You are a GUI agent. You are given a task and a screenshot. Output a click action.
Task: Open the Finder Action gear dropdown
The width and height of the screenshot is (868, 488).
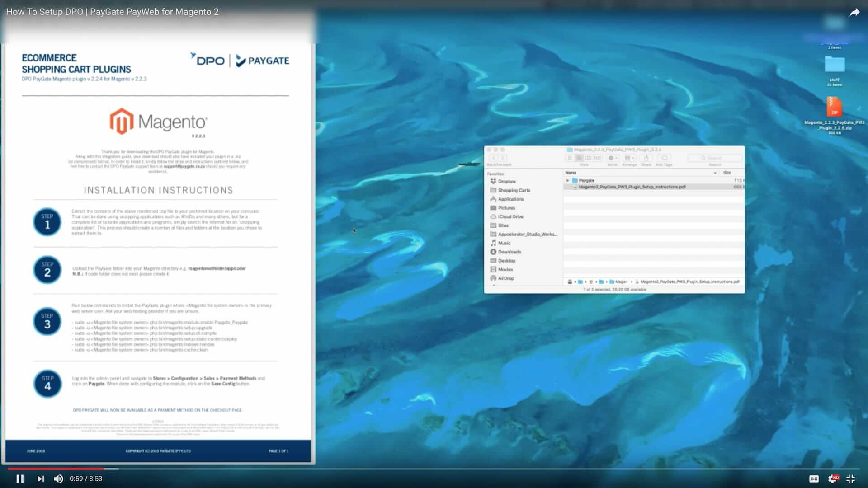pyautogui.click(x=613, y=158)
